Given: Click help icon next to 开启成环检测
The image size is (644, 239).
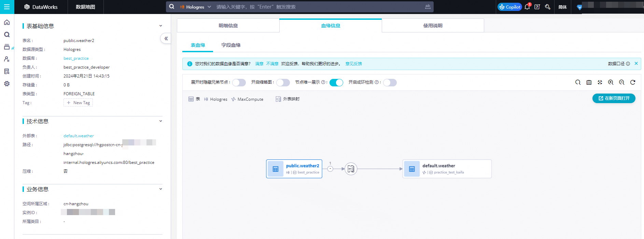Looking at the screenshot, I should click(377, 82).
